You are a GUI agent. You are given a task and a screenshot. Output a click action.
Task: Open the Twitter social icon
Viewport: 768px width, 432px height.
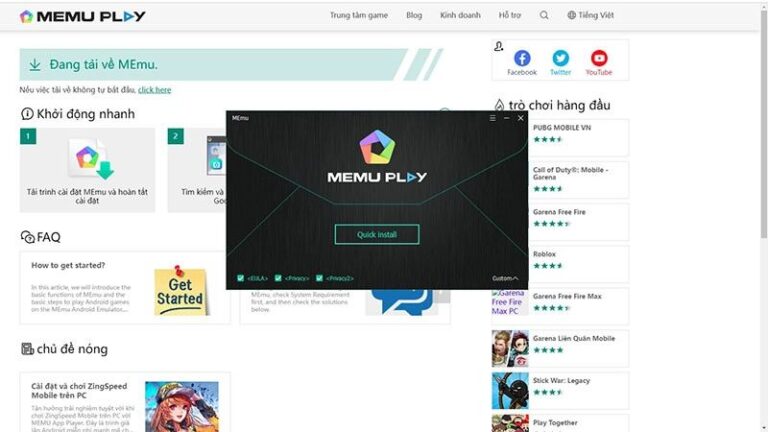click(560, 58)
